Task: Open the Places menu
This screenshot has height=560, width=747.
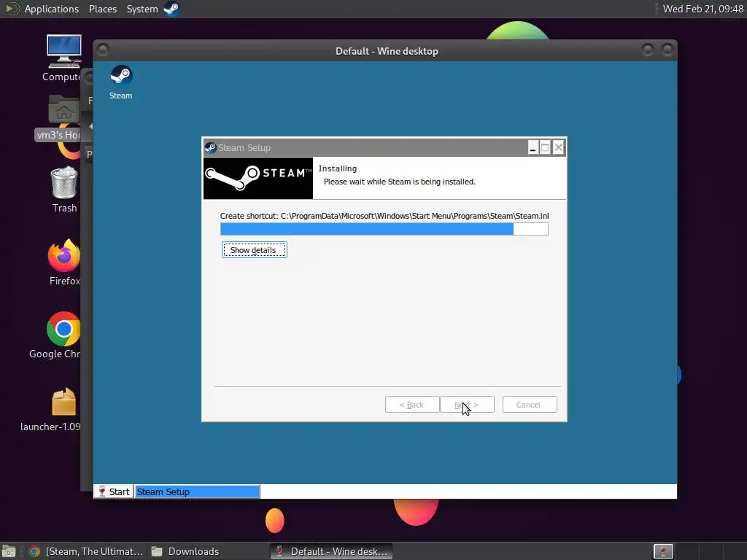Action: point(102,9)
